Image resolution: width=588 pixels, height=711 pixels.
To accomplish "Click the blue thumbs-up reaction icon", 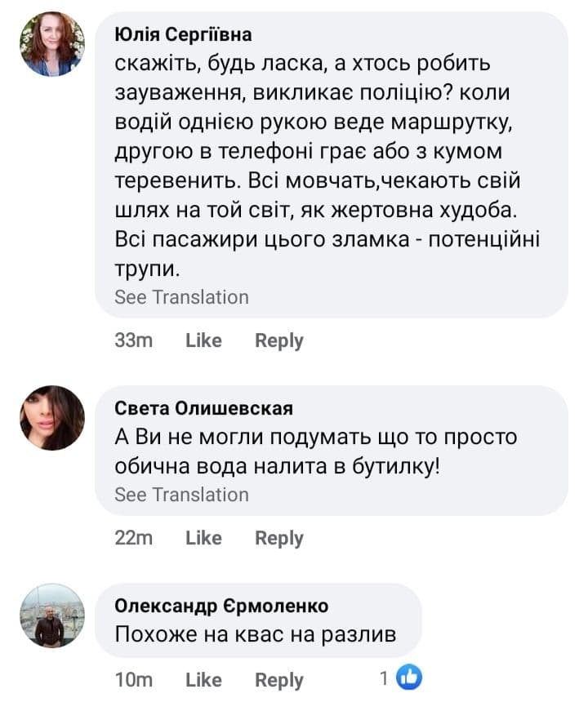I will pos(408,678).
